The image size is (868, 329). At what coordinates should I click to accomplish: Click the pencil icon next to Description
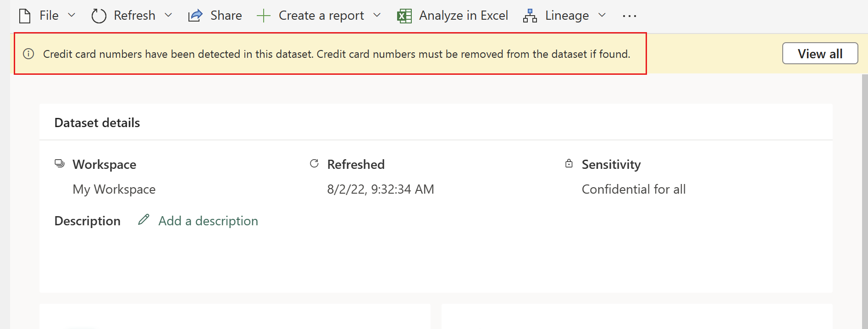click(144, 220)
